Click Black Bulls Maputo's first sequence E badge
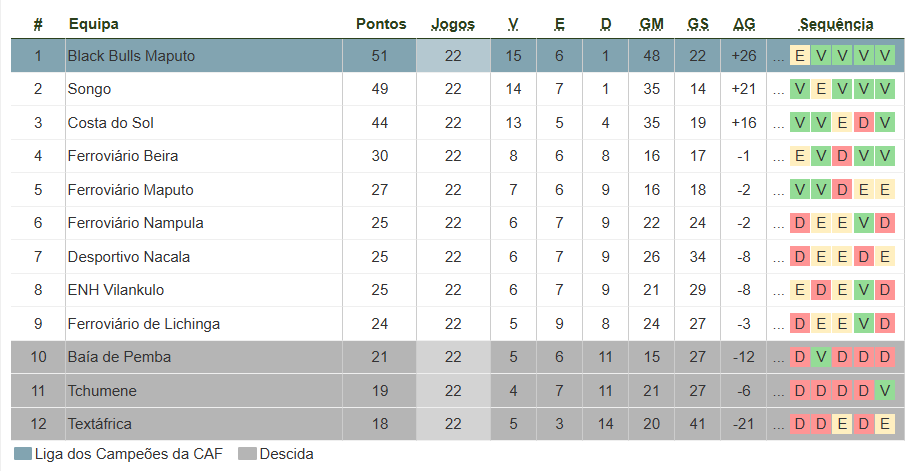 [800, 56]
